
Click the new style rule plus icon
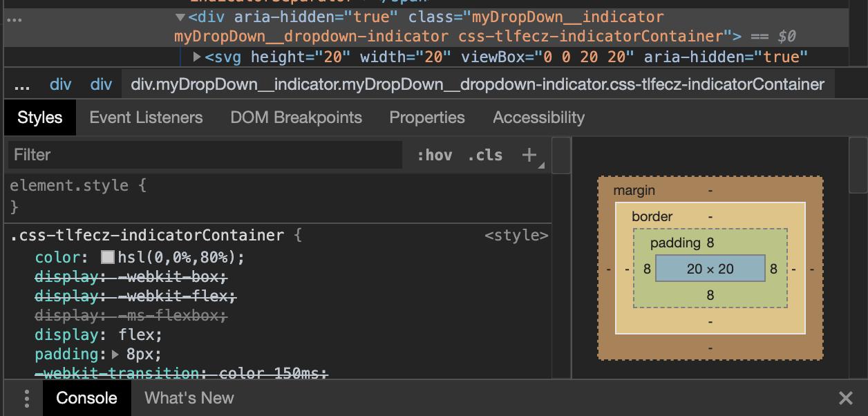[529, 155]
